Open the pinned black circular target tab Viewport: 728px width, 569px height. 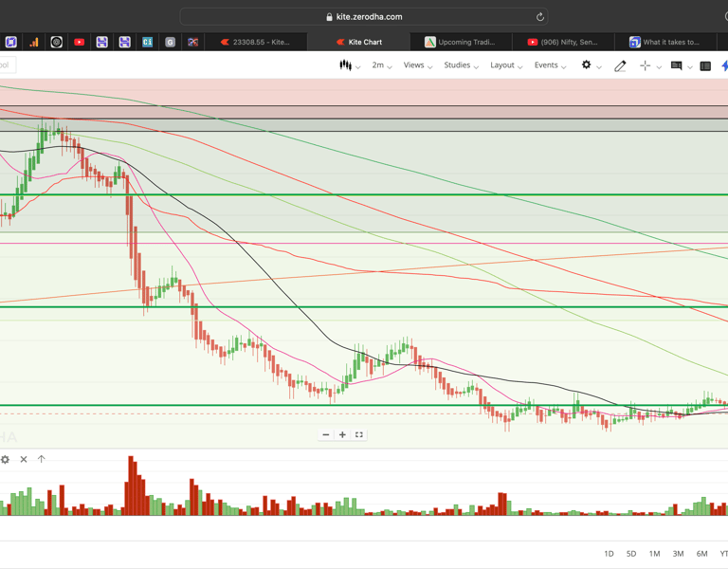point(57,43)
